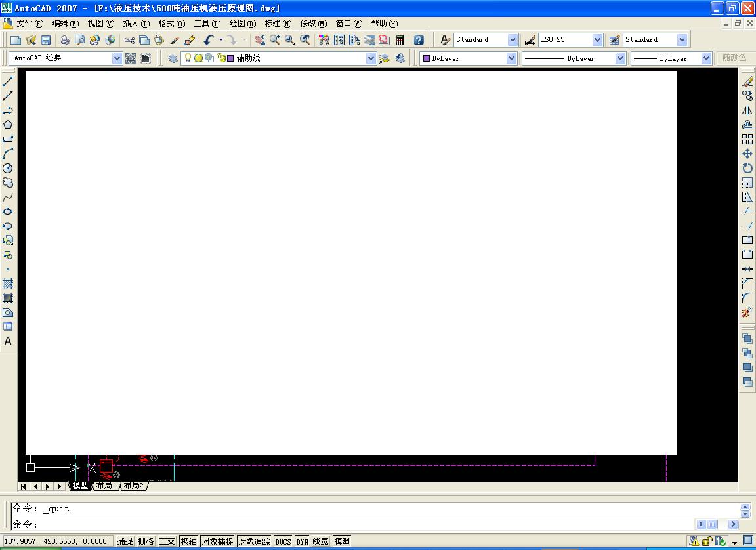Toggle 捕捉 snap mode
The image size is (756, 550).
tap(125, 541)
